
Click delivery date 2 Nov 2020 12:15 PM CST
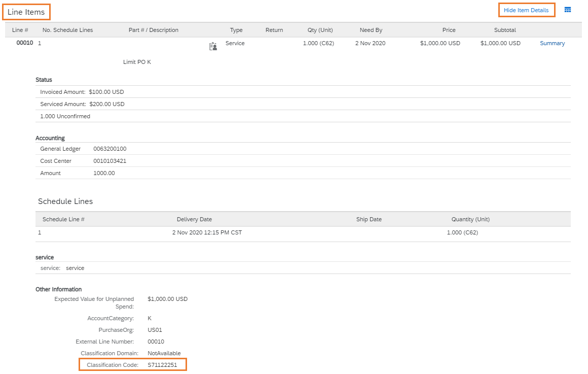click(207, 232)
